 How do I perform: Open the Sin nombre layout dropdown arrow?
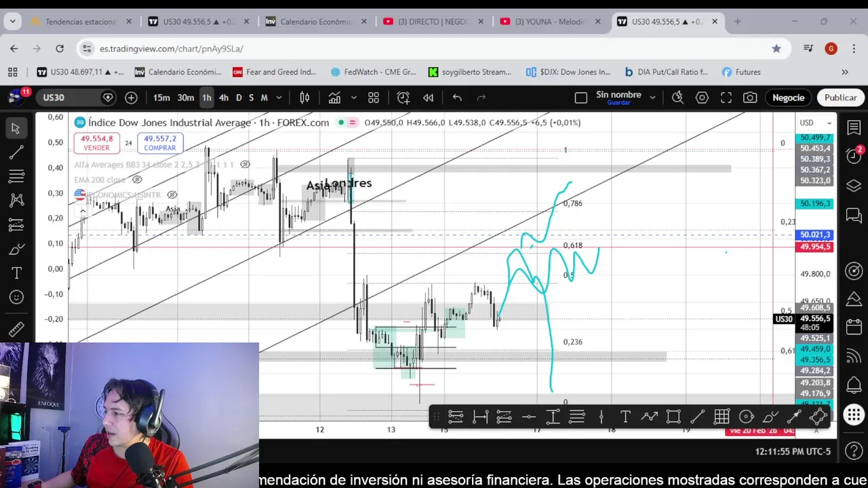click(x=652, y=98)
